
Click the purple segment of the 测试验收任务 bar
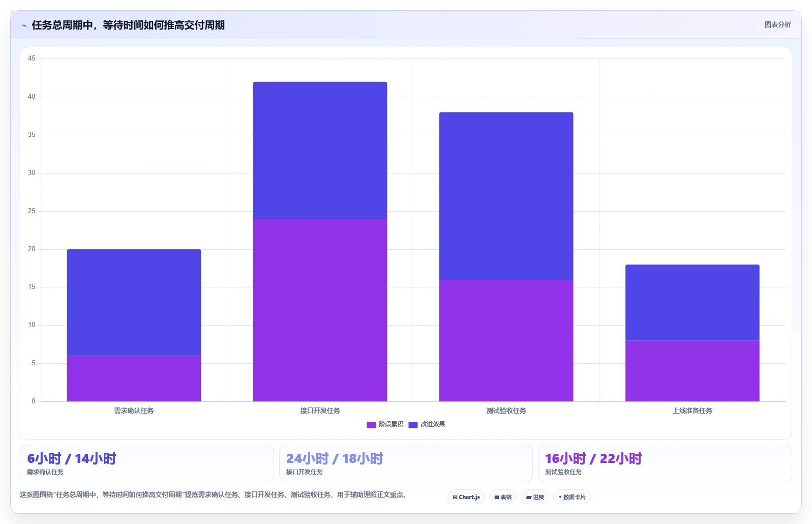[x=506, y=340]
